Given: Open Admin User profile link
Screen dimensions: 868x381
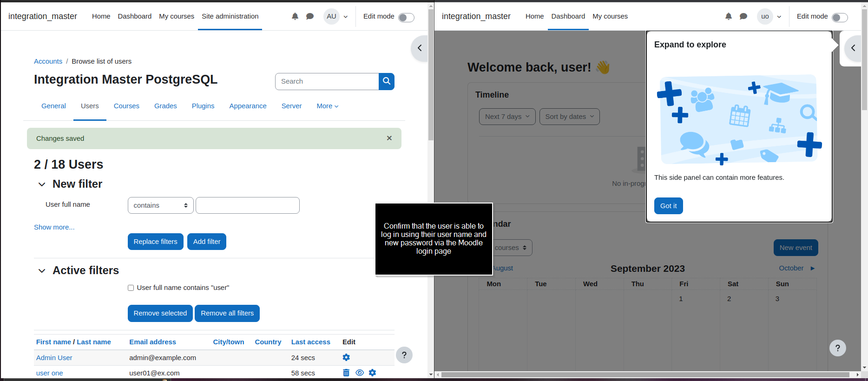Looking at the screenshot, I should [54, 358].
